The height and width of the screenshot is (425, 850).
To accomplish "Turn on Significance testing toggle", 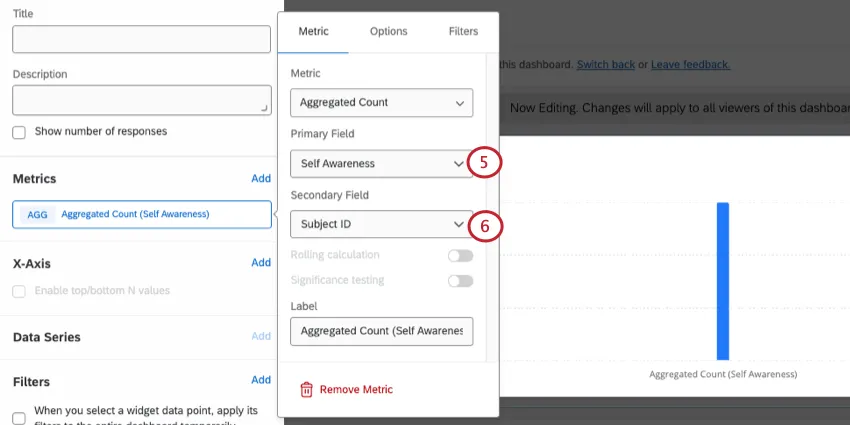I will click(460, 281).
